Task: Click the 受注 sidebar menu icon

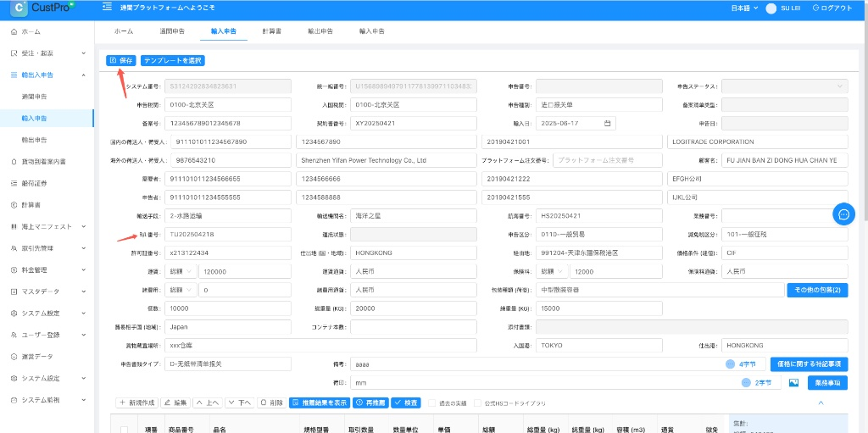Action: click(14, 53)
